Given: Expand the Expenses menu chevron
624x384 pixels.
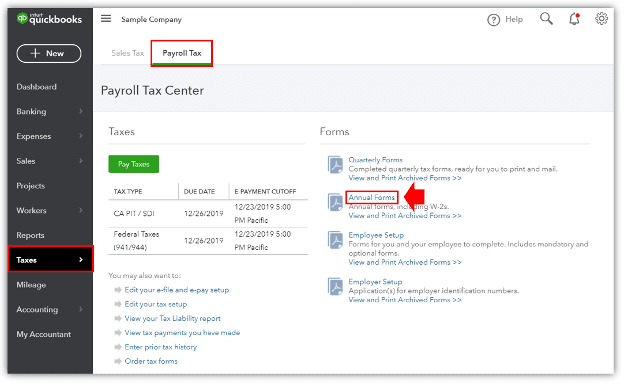Looking at the screenshot, I should [x=81, y=136].
